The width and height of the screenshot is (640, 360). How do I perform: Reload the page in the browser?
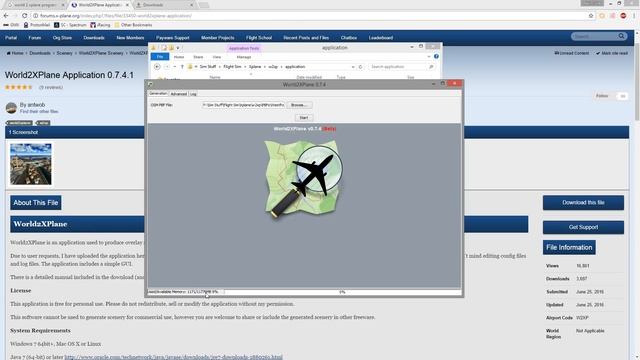(x=24, y=16)
